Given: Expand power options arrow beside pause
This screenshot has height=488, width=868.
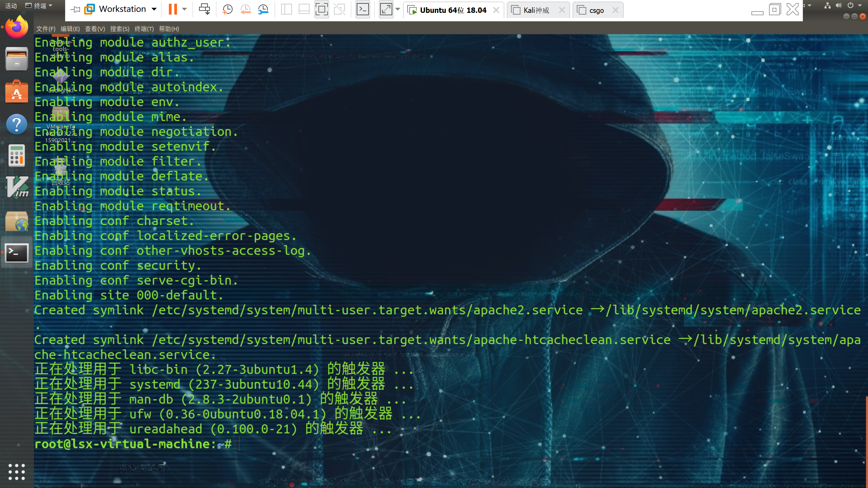Looking at the screenshot, I should click(184, 9).
